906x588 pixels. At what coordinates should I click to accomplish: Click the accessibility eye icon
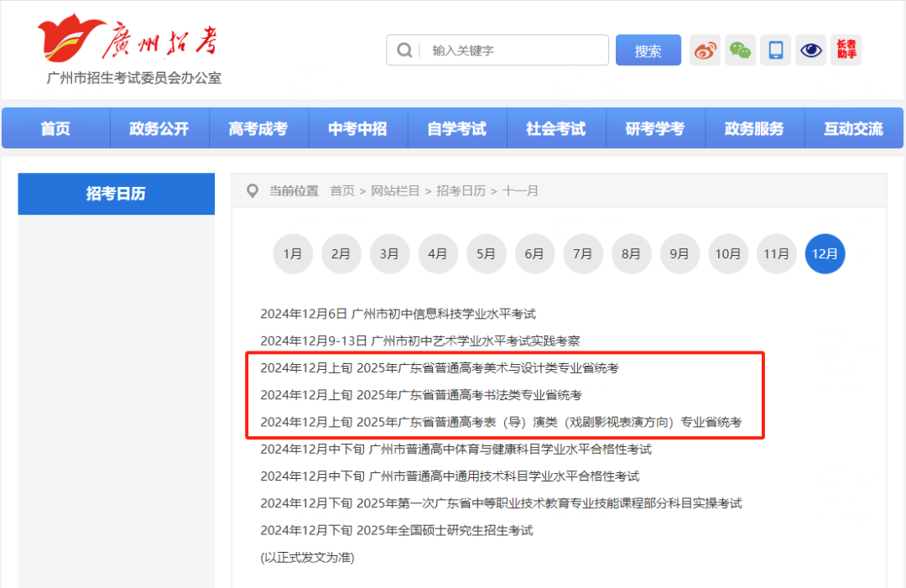(x=810, y=49)
